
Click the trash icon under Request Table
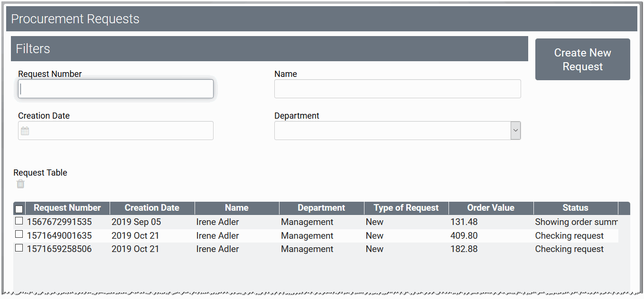(x=20, y=184)
